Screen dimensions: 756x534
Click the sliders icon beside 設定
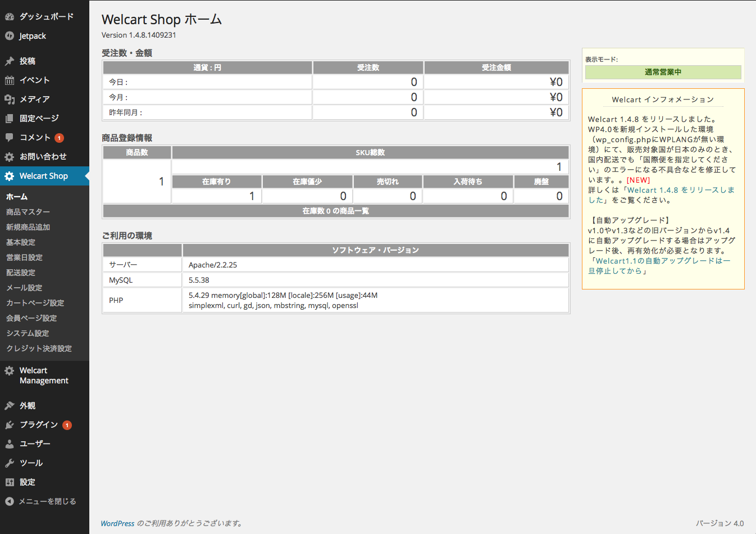(x=10, y=482)
